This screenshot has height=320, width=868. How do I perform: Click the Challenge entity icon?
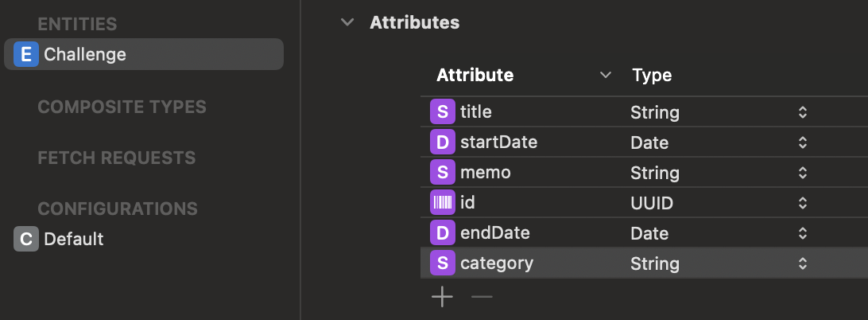tap(26, 54)
